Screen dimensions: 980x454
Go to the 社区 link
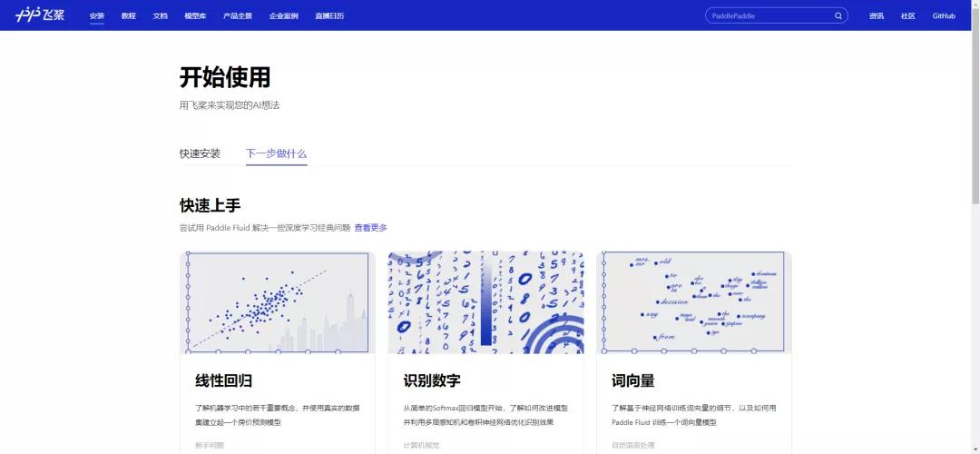pos(908,16)
